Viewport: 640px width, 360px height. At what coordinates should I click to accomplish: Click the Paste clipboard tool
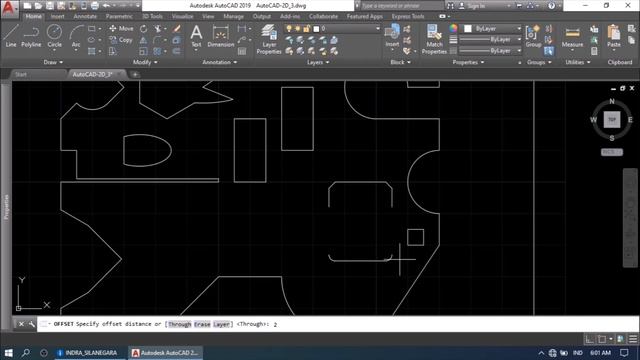pos(613,36)
